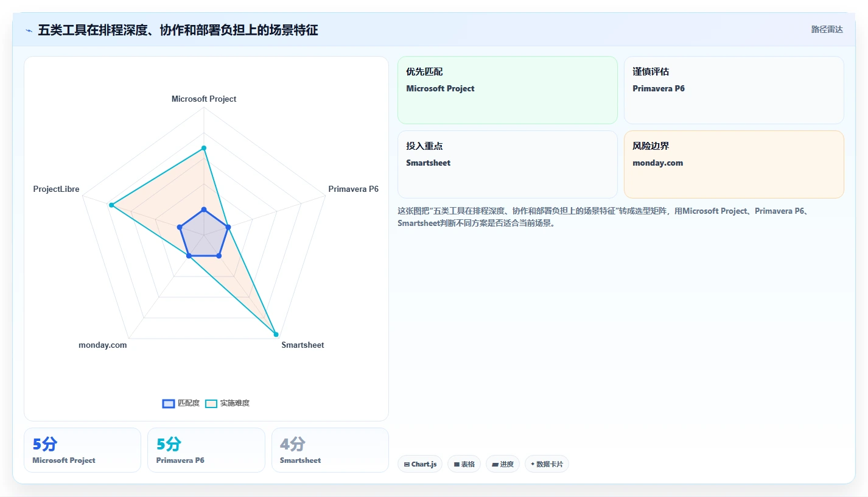Click the 数据卡片 tag chip
This screenshot has height=497, width=868.
(547, 464)
